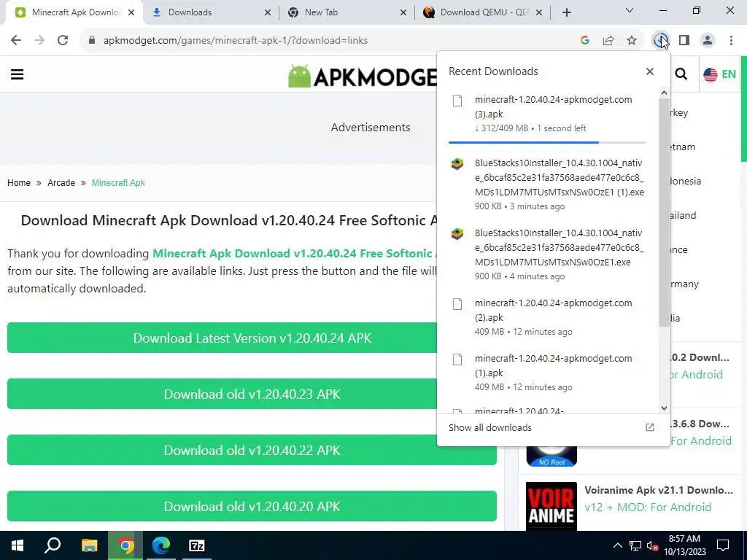Open the Windows Start menu
Viewport: 747px width, 560px height.
point(18,545)
